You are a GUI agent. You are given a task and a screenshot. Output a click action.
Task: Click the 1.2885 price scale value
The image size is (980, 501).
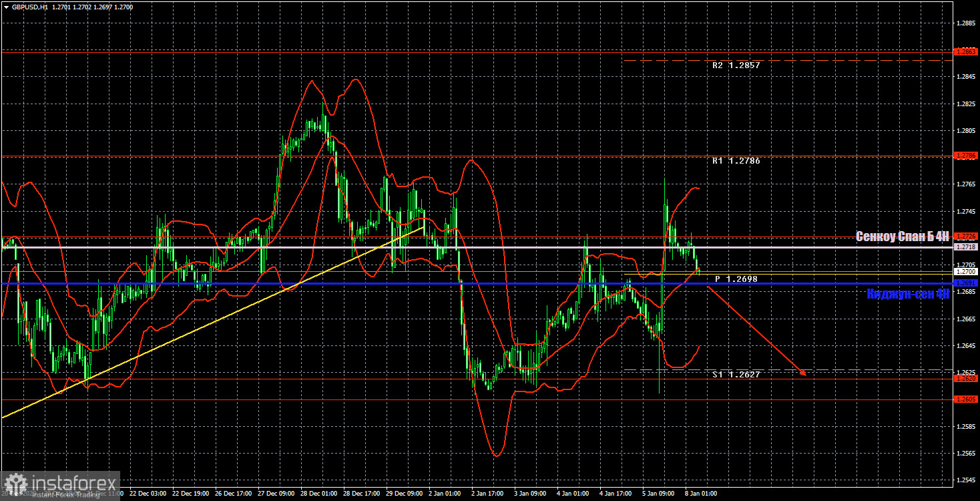[966, 23]
